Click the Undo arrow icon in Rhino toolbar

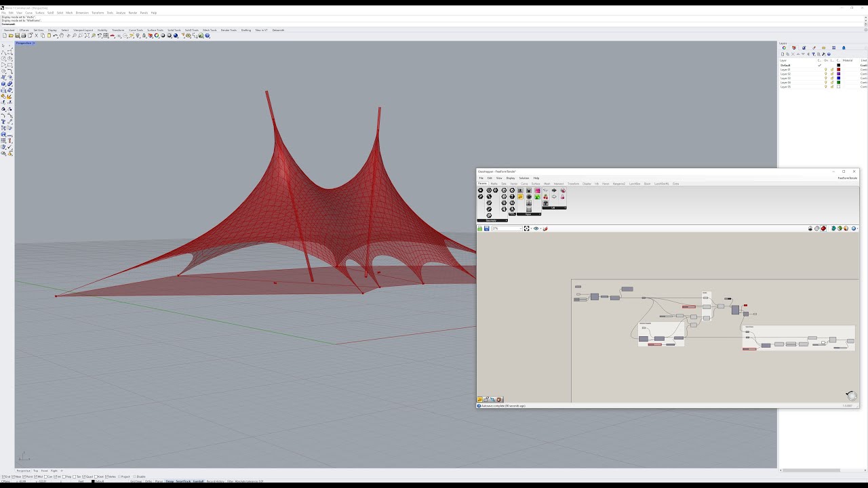(55, 35)
